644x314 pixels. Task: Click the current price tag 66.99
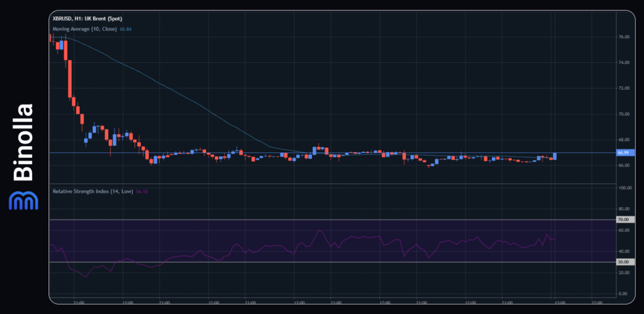[623, 152]
